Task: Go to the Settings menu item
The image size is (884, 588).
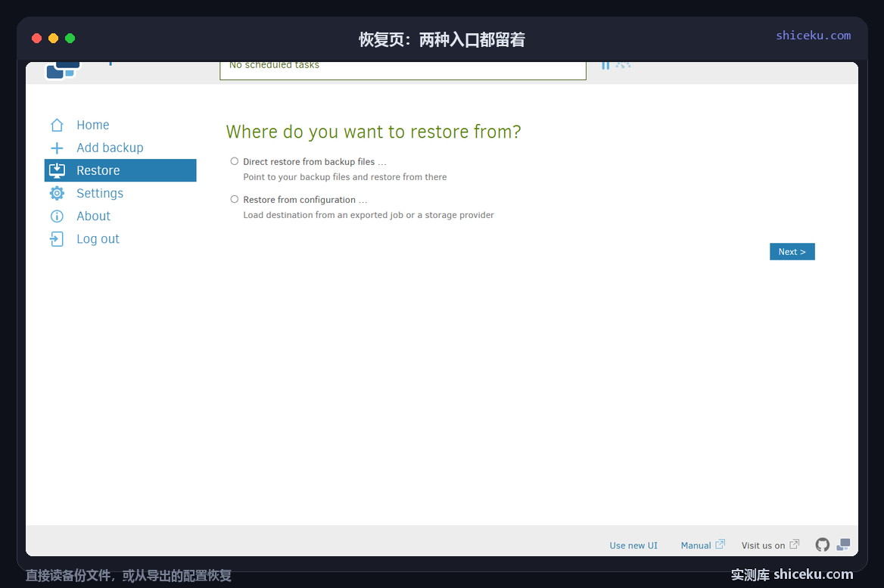Action: pyautogui.click(x=100, y=194)
